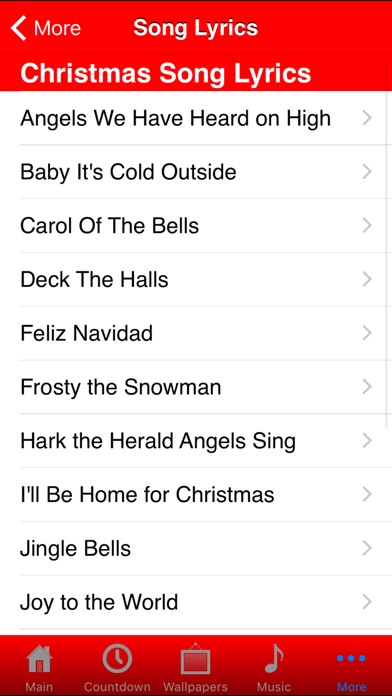Tap the back arrow icon beside More
Screen dimensions: 392x696
coord(19,28)
